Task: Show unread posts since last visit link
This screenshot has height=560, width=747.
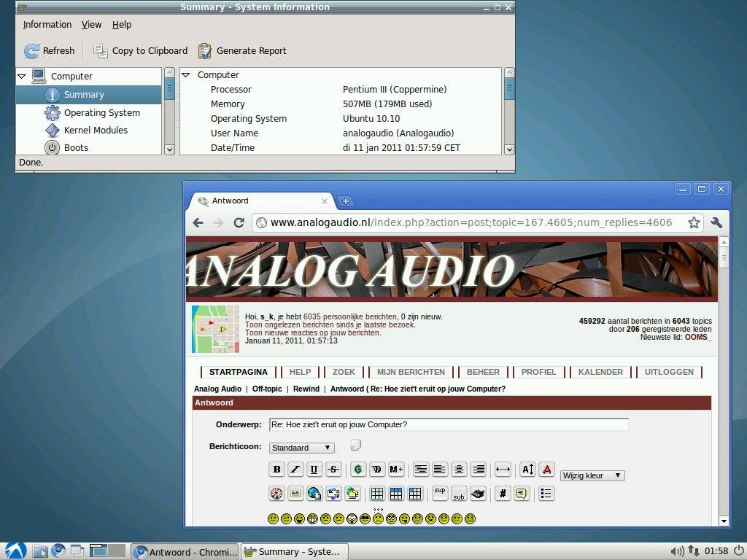Action: (x=330, y=324)
